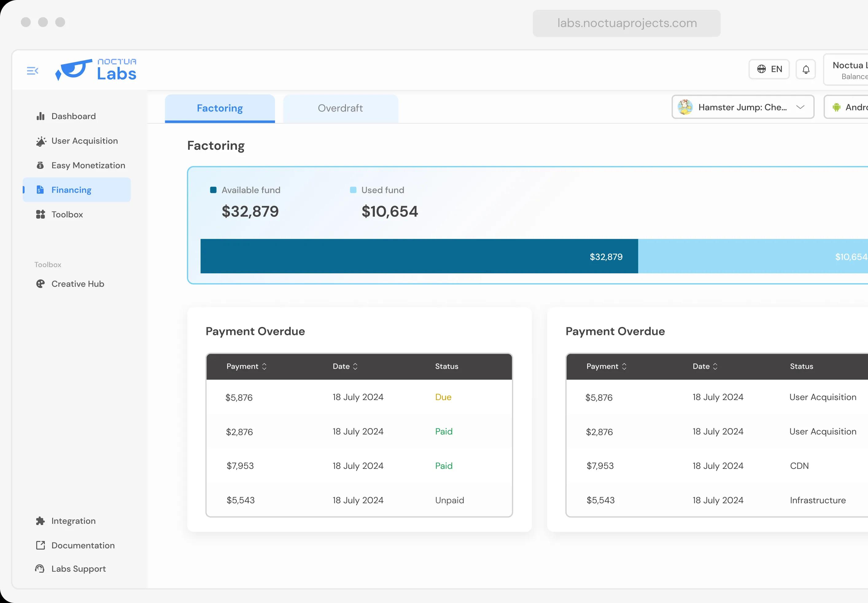The height and width of the screenshot is (603, 868).
Task: Click the Factoring section heading
Action: pyautogui.click(x=216, y=146)
